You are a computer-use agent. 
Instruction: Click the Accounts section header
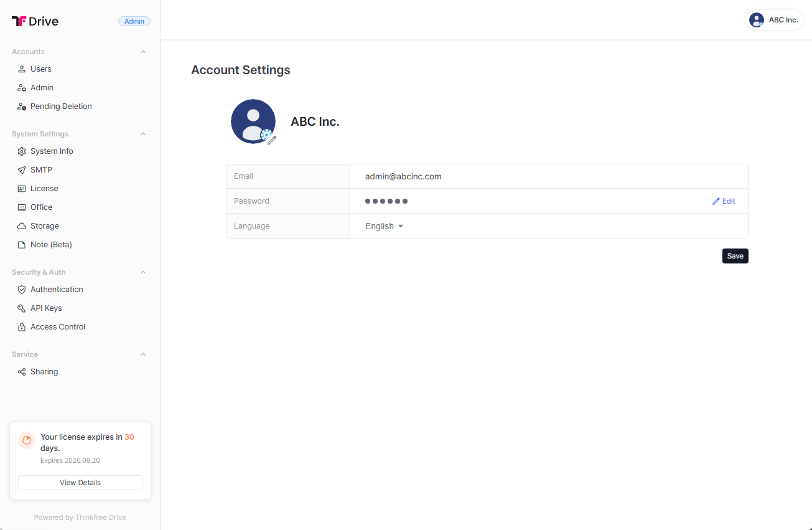28,52
